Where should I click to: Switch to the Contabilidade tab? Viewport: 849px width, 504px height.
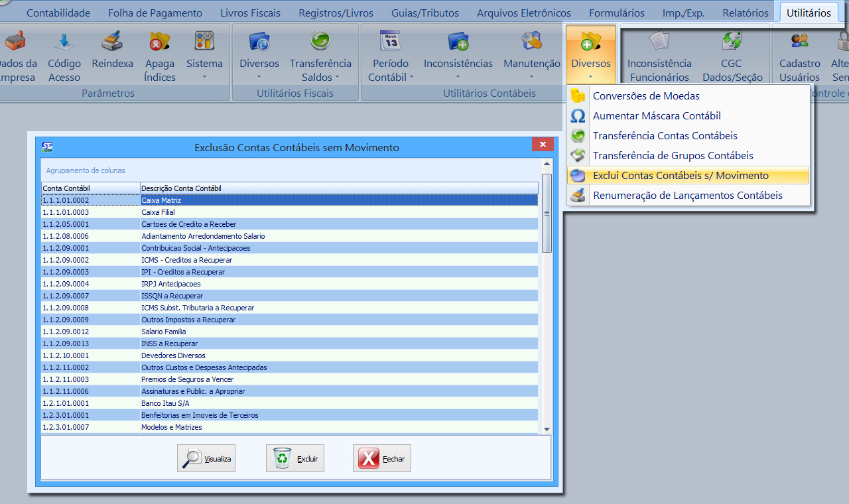click(x=58, y=13)
